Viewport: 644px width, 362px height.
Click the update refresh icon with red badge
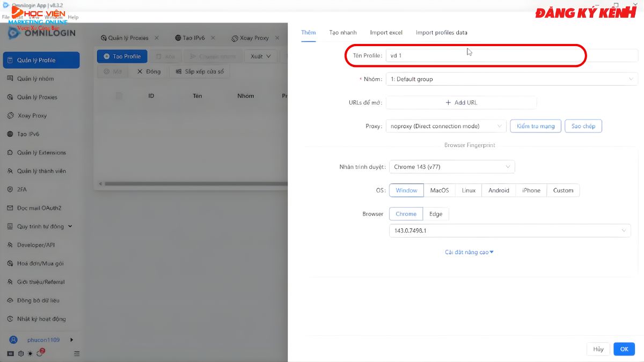click(x=40, y=353)
